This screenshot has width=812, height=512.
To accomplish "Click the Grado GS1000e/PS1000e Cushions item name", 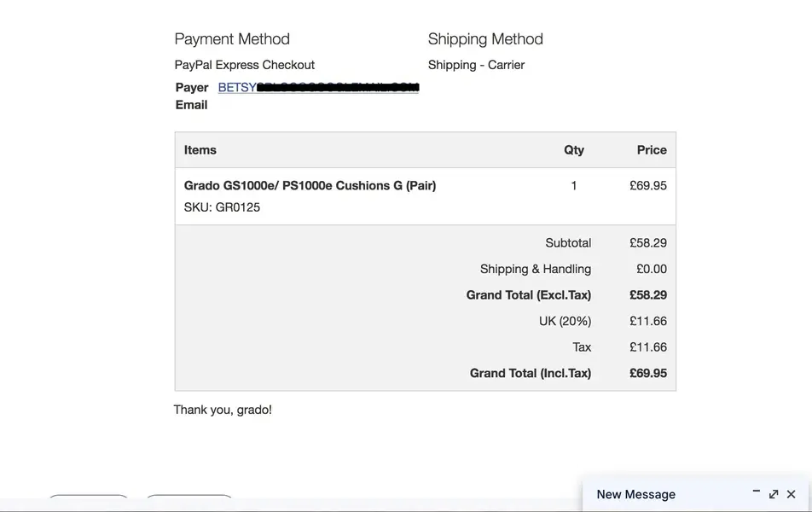I will tap(310, 185).
